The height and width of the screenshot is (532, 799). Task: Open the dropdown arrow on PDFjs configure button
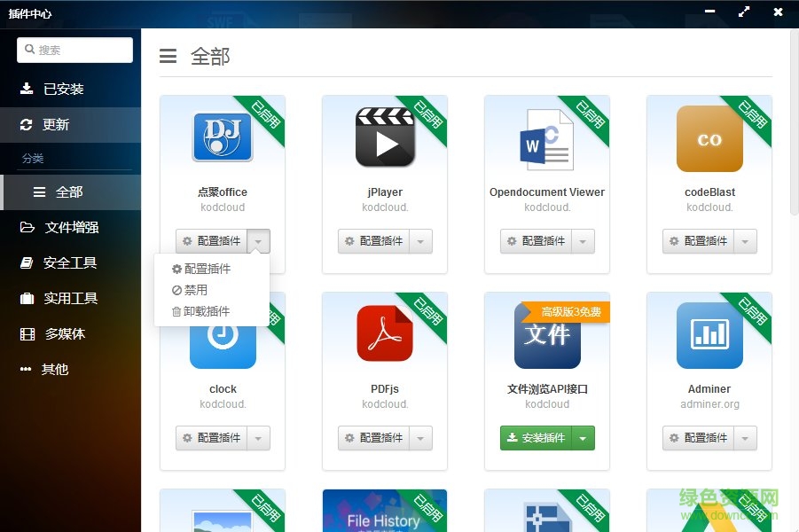point(420,438)
